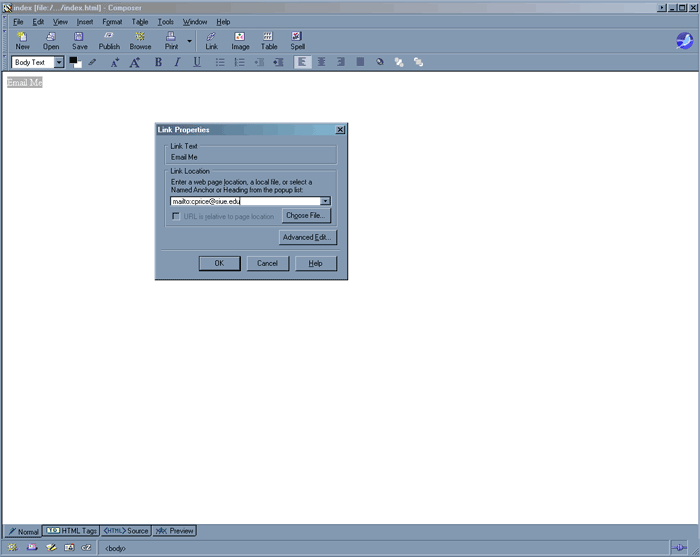Click the New document toolbar icon
This screenshot has width=700, height=557.
[22, 40]
